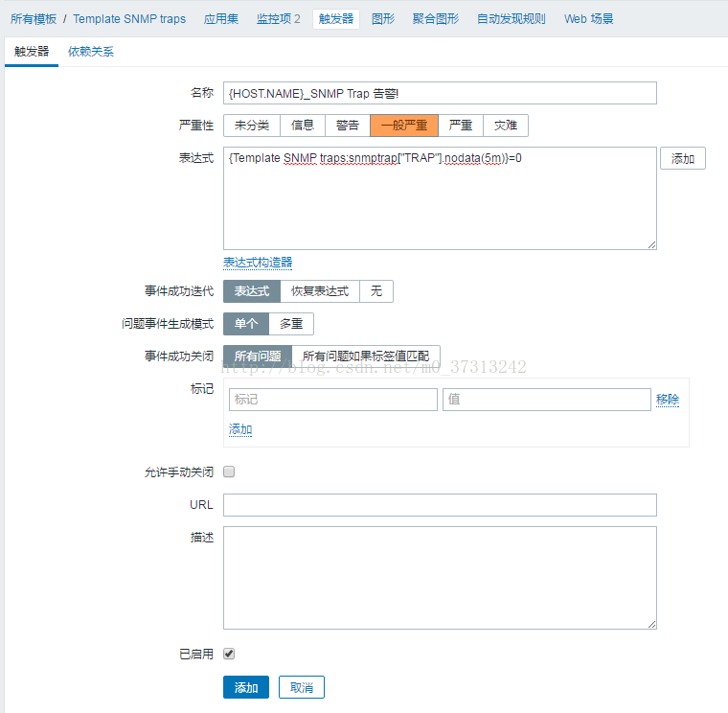Set severity to 未分类
The height and width of the screenshot is (713, 728).
click(x=252, y=126)
